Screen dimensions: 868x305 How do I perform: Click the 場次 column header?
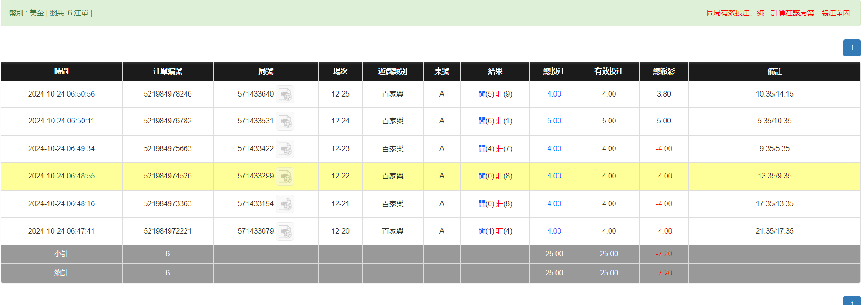pos(341,71)
